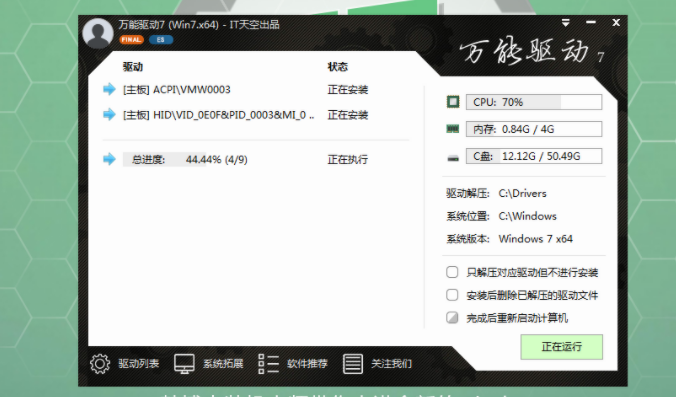
Task: Click the orange FINAL badge
Action: pyautogui.click(x=131, y=40)
